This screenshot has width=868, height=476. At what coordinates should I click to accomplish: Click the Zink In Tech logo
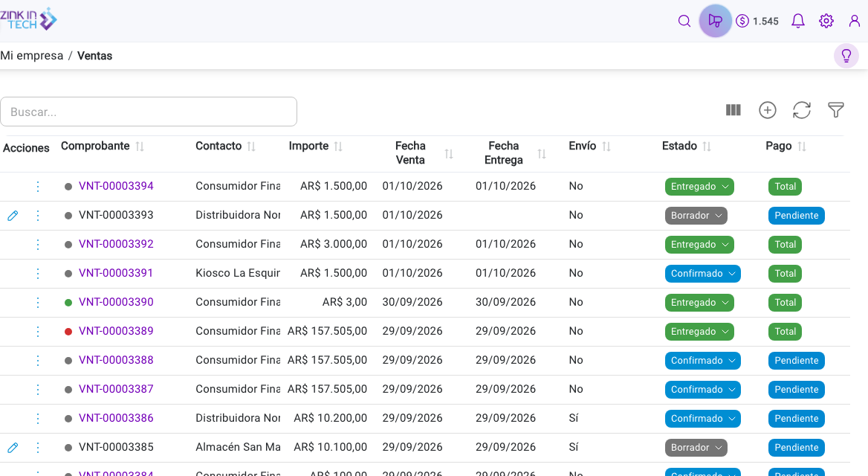click(28, 19)
